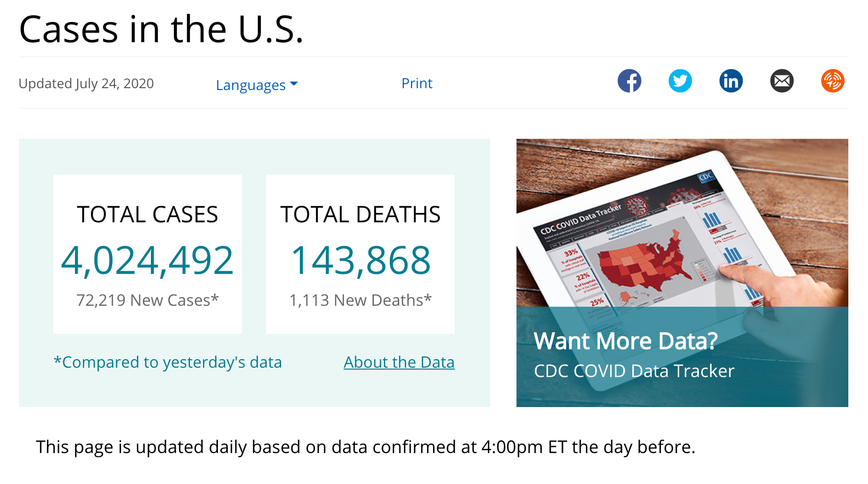Image resolution: width=868 pixels, height=484 pixels.
Task: Click the Languages dropdown arrow
Action: tap(294, 84)
